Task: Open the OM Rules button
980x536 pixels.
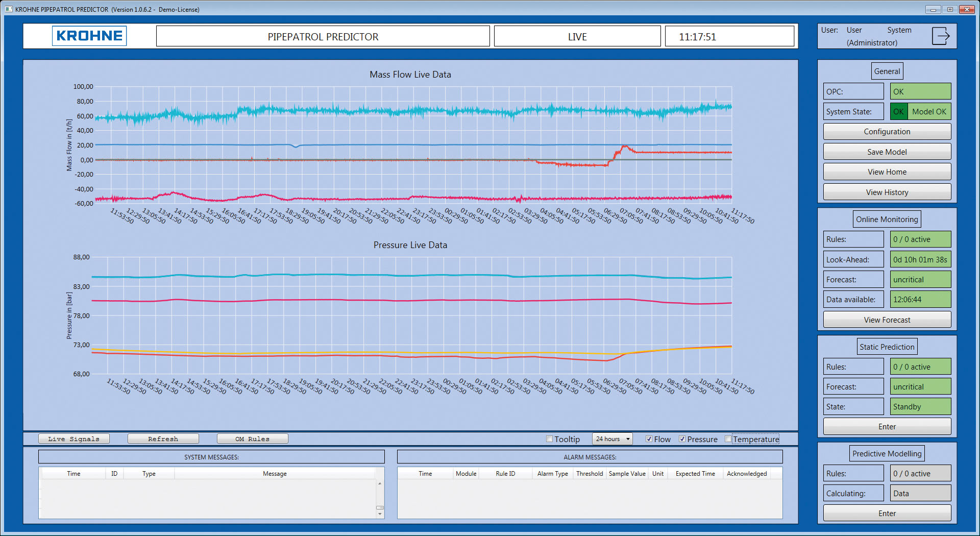Action: (x=252, y=439)
